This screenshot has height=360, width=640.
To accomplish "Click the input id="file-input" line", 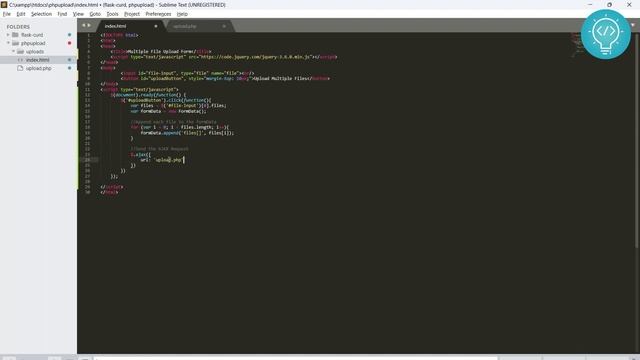I will coord(187,73).
